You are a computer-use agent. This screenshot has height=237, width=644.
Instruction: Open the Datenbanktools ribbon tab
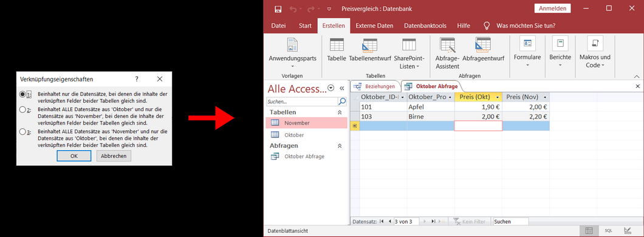[425, 26]
